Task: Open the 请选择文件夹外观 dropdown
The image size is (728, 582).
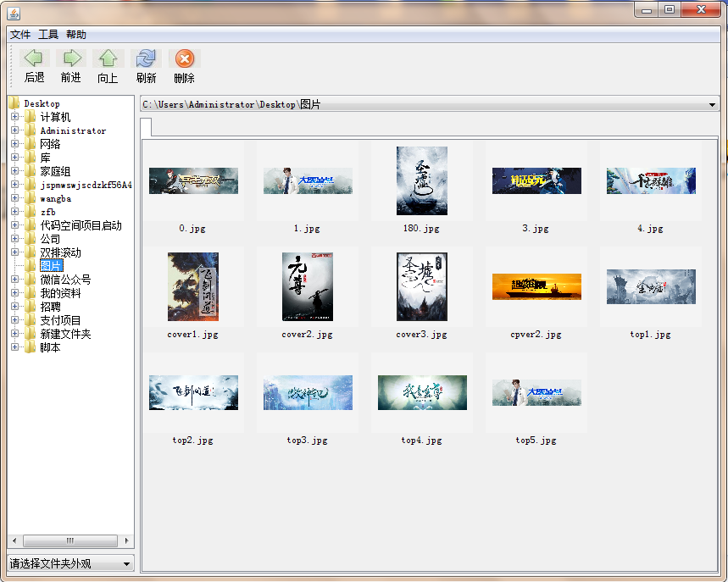Action: (126, 564)
